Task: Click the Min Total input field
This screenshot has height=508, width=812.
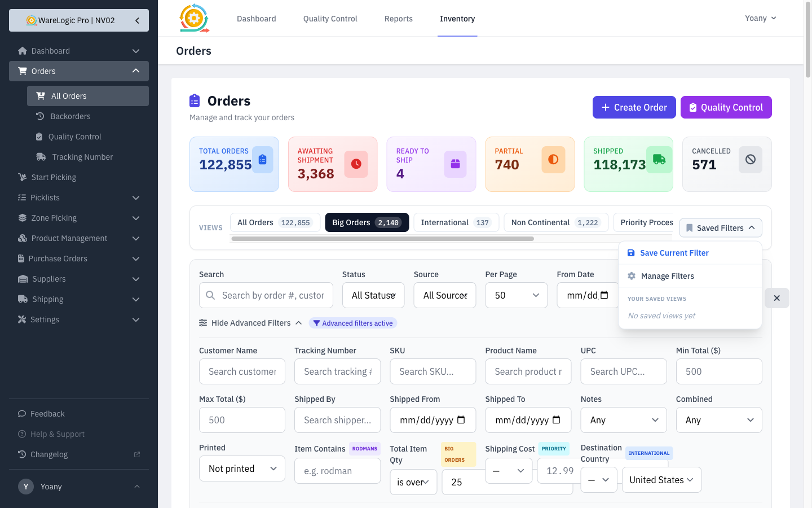Action: [719, 371]
